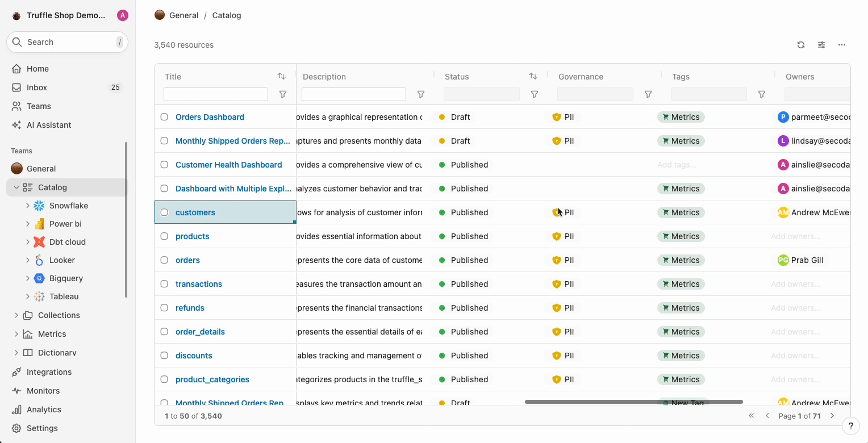Collapse the Catalog section chevron
This screenshot has height=443, width=868.
(16, 187)
